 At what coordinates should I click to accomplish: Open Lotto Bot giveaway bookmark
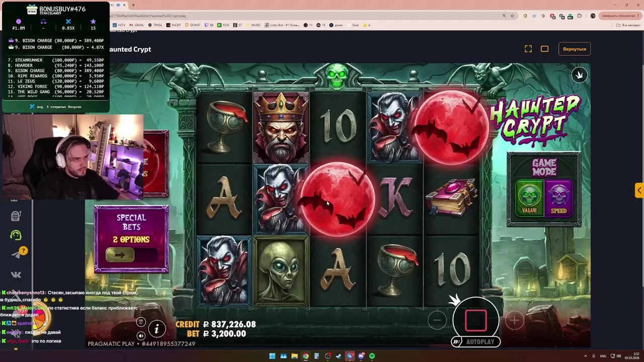click(x=282, y=25)
